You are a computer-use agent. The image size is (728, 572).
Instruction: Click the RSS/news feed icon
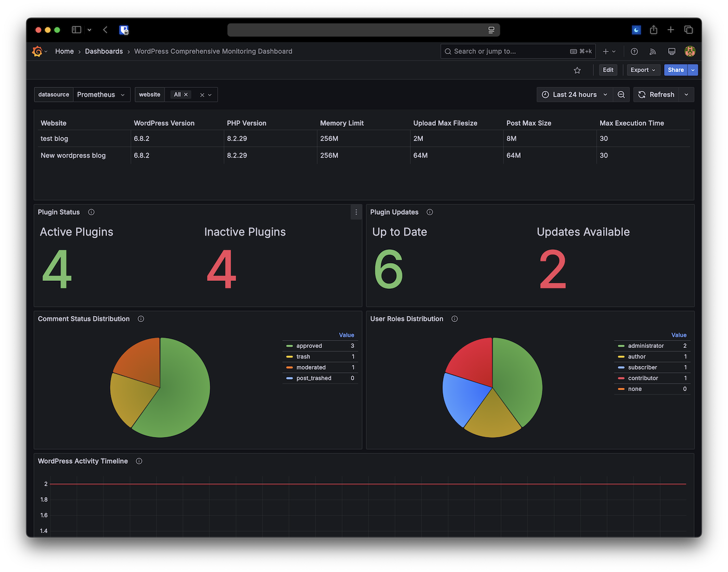pos(653,51)
